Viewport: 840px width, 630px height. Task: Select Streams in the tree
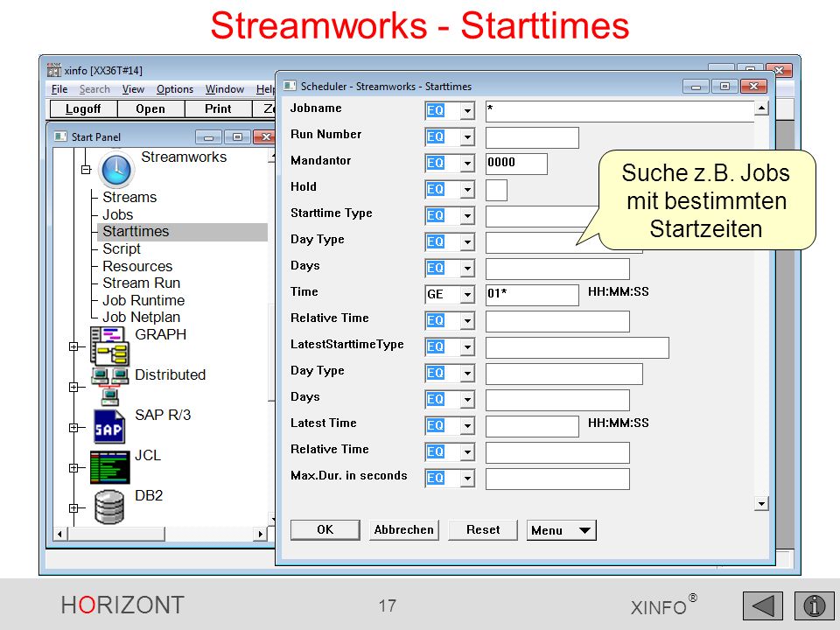coord(129,197)
